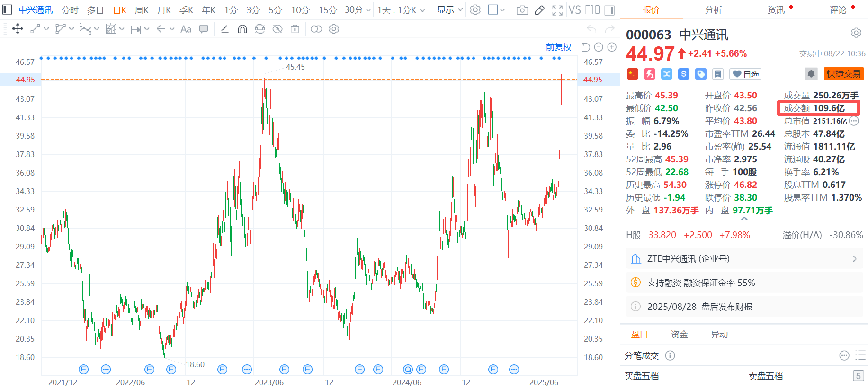The image size is (868, 389).
Task: Select the Aa text annotation tool
Action: point(186,29)
